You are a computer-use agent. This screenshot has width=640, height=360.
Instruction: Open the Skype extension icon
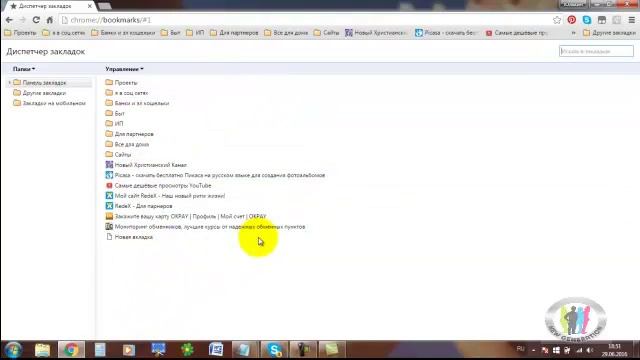(587, 20)
